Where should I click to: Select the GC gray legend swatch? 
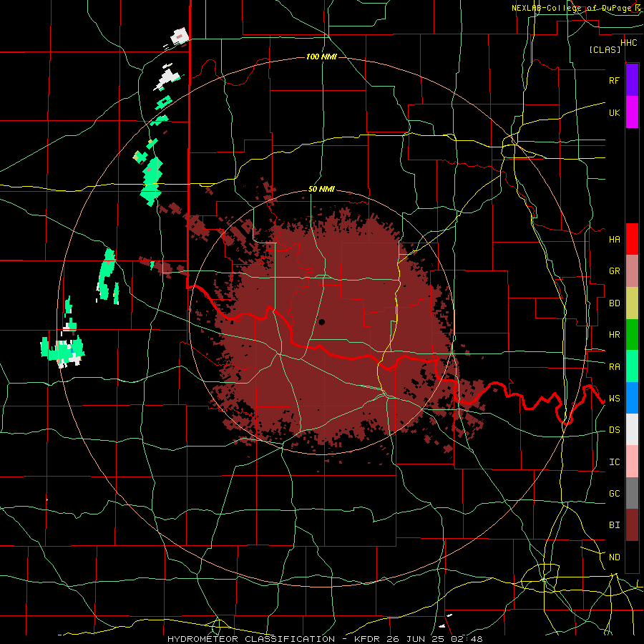(x=632, y=493)
